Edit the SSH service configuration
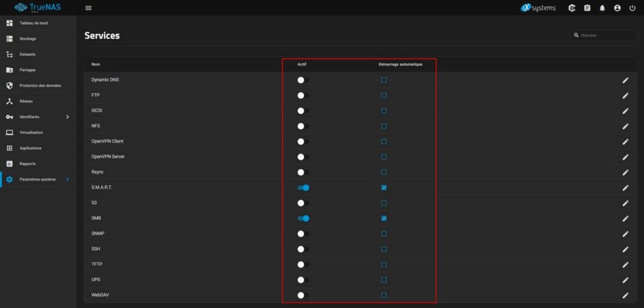Viewport: 644px width, 308px height. (625, 249)
